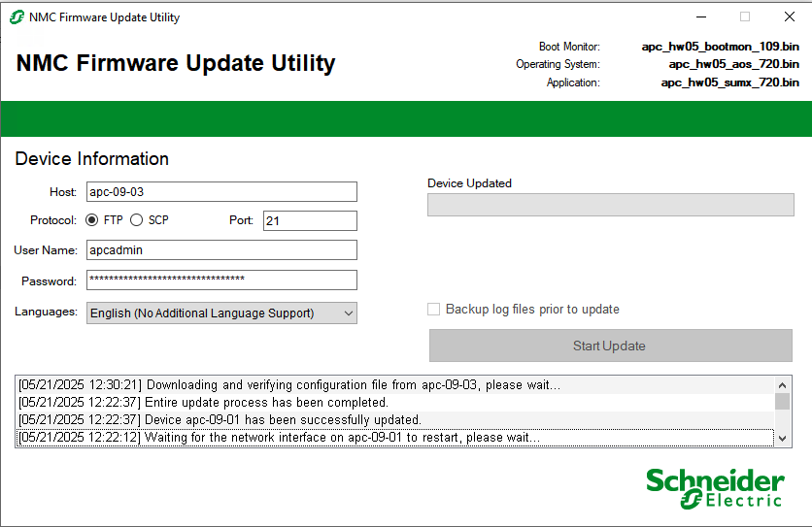Close the firmware utility window
The width and height of the screenshot is (812, 527).
[x=790, y=17]
